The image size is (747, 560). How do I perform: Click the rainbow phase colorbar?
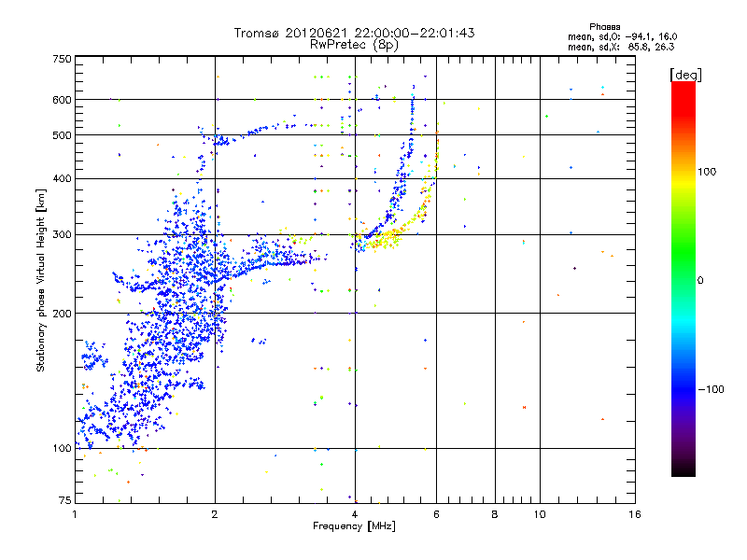point(684,278)
